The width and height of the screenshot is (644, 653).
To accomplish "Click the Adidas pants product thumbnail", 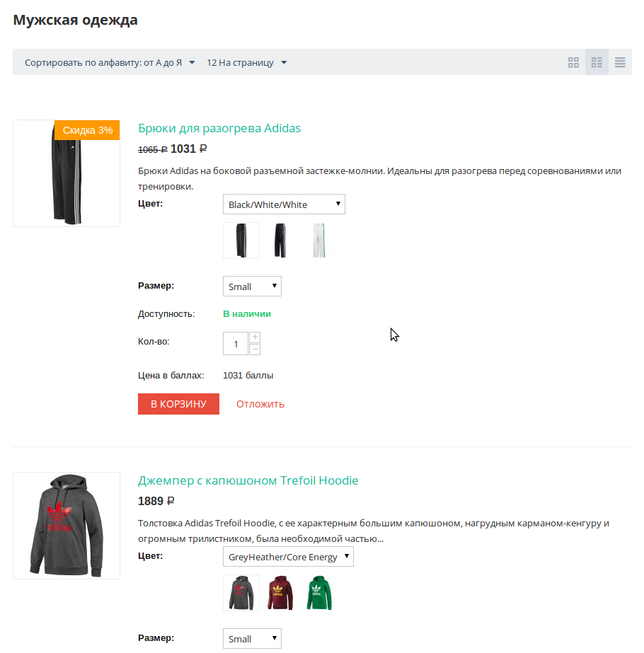I will (x=67, y=173).
